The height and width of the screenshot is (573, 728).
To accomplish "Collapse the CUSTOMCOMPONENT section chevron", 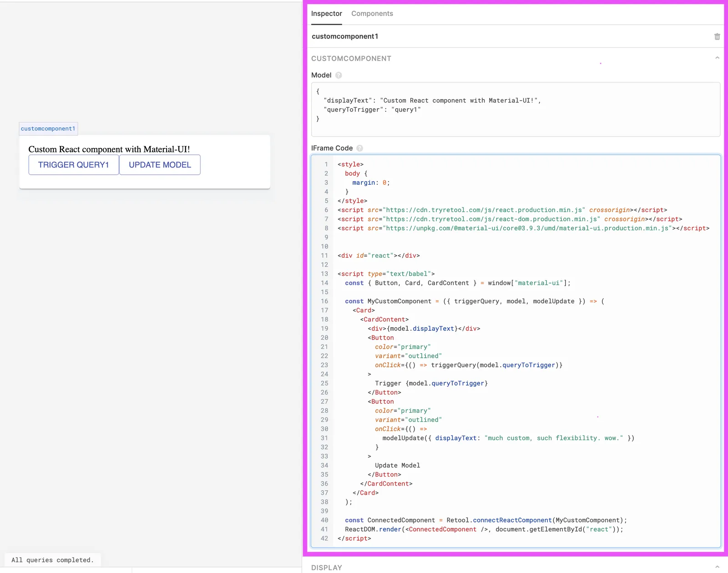I will [717, 58].
